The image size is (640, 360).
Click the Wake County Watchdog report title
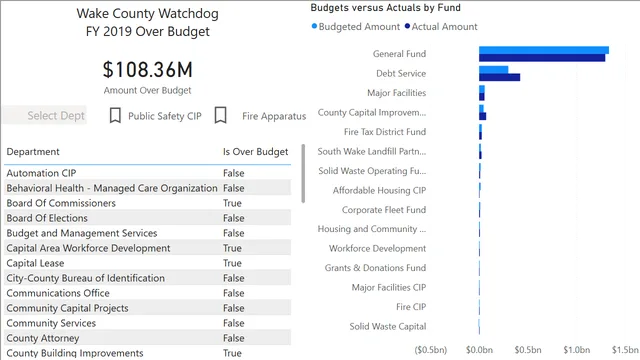pyautogui.click(x=147, y=22)
